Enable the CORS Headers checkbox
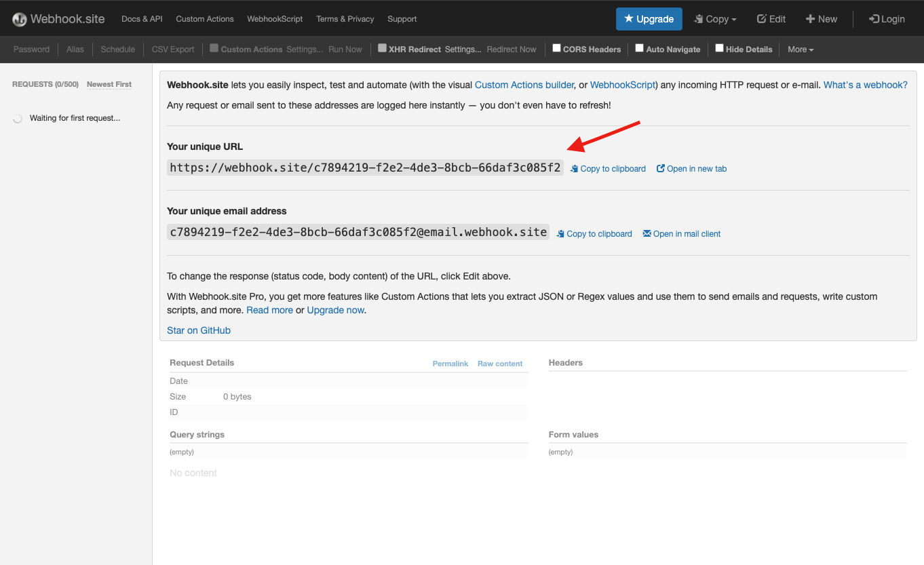The image size is (924, 565). tap(557, 48)
